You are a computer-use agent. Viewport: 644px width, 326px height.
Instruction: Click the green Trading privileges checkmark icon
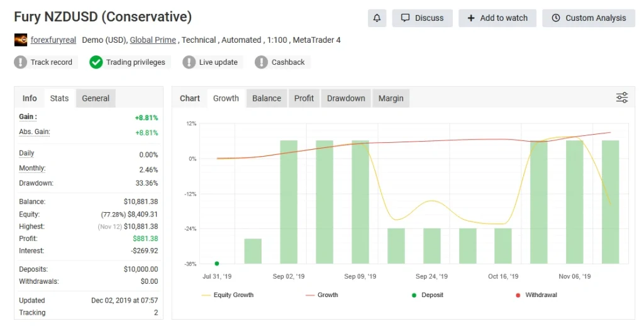click(96, 62)
